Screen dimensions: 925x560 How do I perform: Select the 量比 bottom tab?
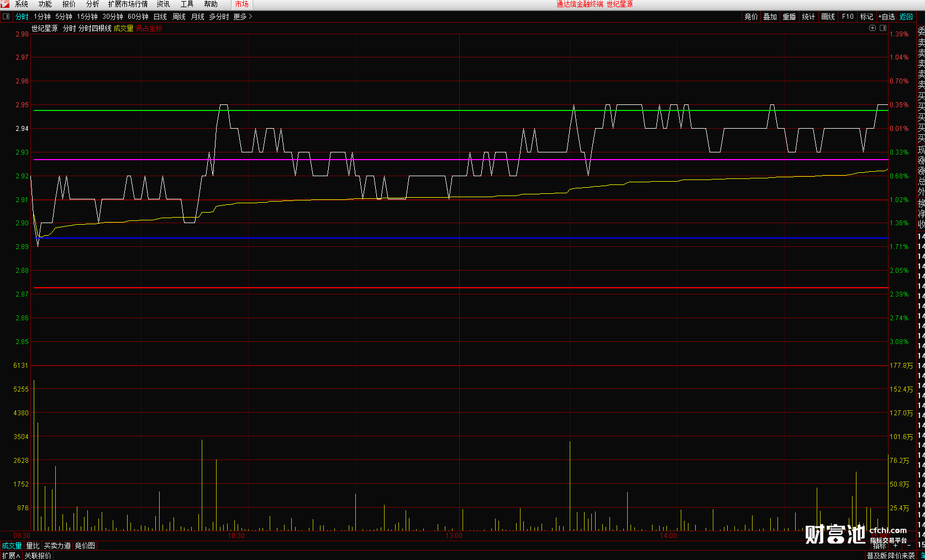click(x=33, y=546)
